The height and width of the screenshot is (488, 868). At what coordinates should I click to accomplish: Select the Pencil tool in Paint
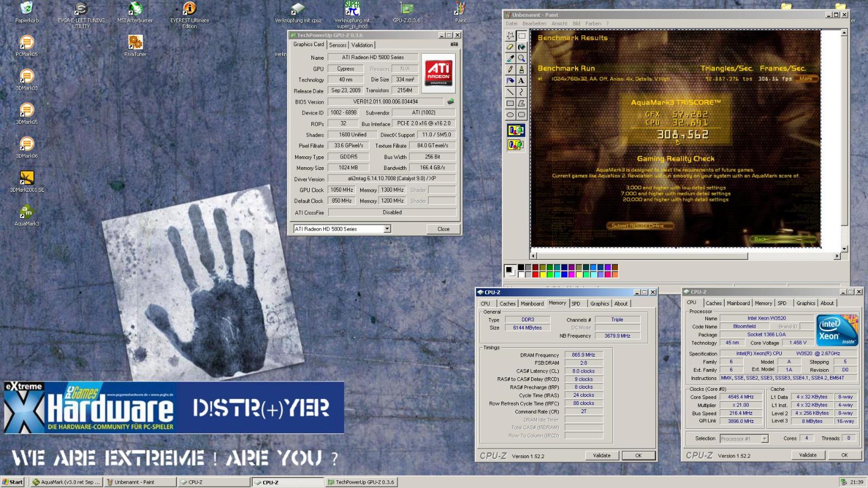pyautogui.click(x=510, y=69)
